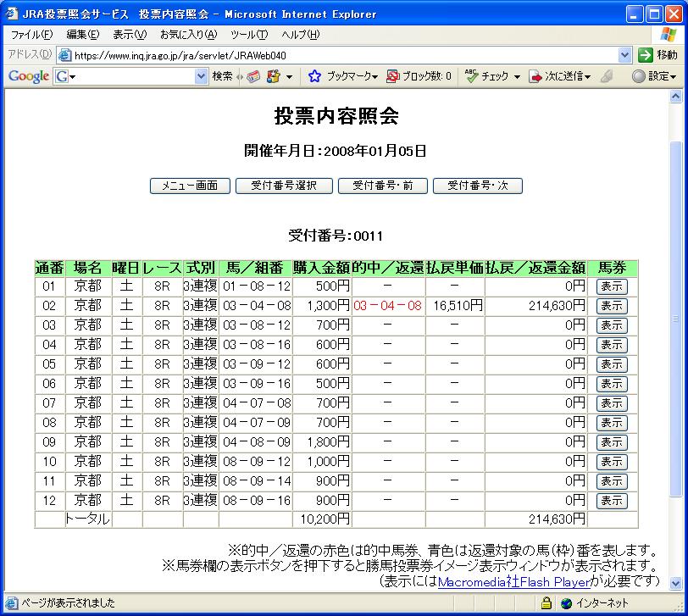The image size is (688, 616).
Task: Click the Google logo in toolbar
Action: point(29,76)
